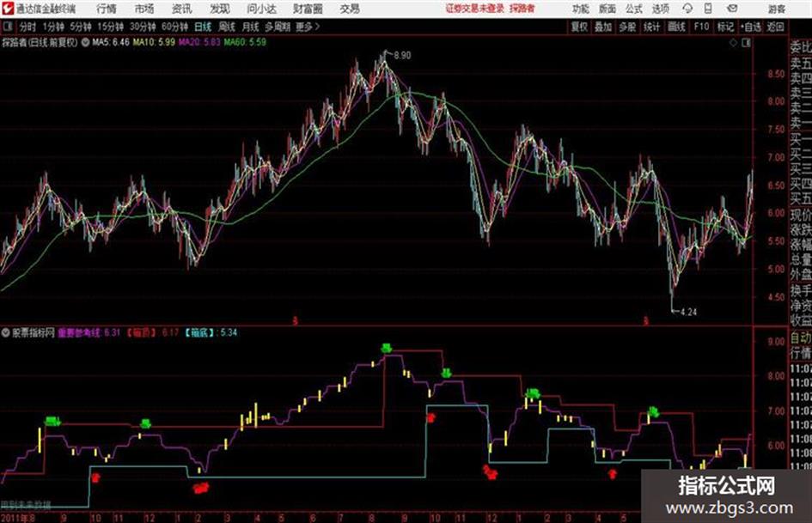Add stock via +自选 button

click(x=751, y=27)
